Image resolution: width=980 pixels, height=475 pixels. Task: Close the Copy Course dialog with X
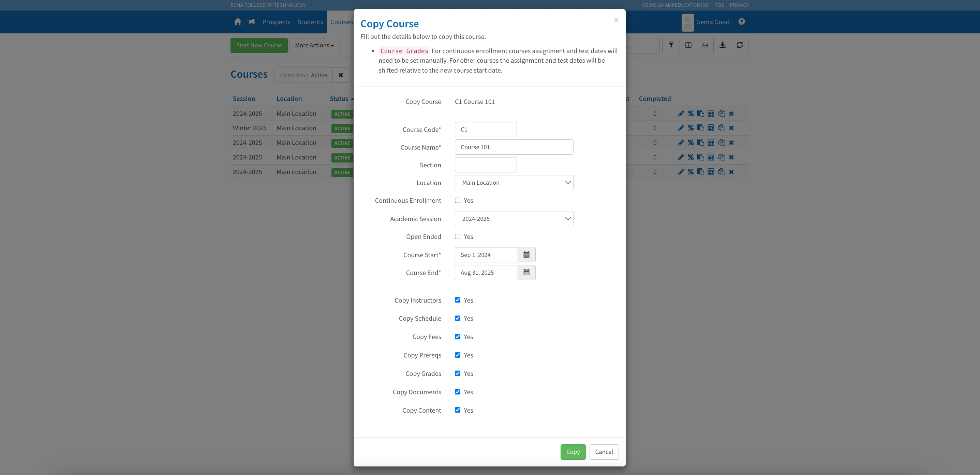point(616,20)
